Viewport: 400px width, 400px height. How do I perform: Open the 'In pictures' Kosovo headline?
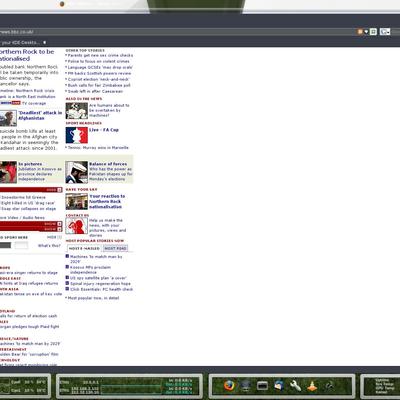[x=30, y=164]
